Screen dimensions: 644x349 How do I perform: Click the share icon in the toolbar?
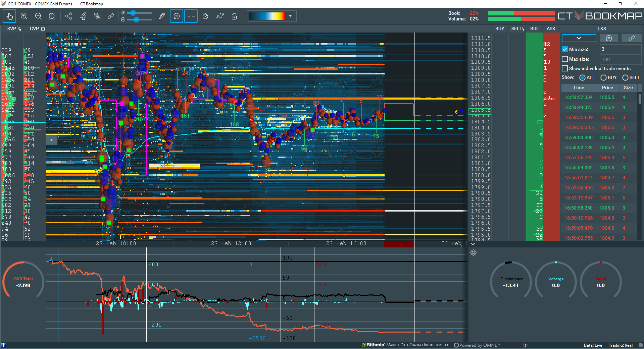coord(68,16)
